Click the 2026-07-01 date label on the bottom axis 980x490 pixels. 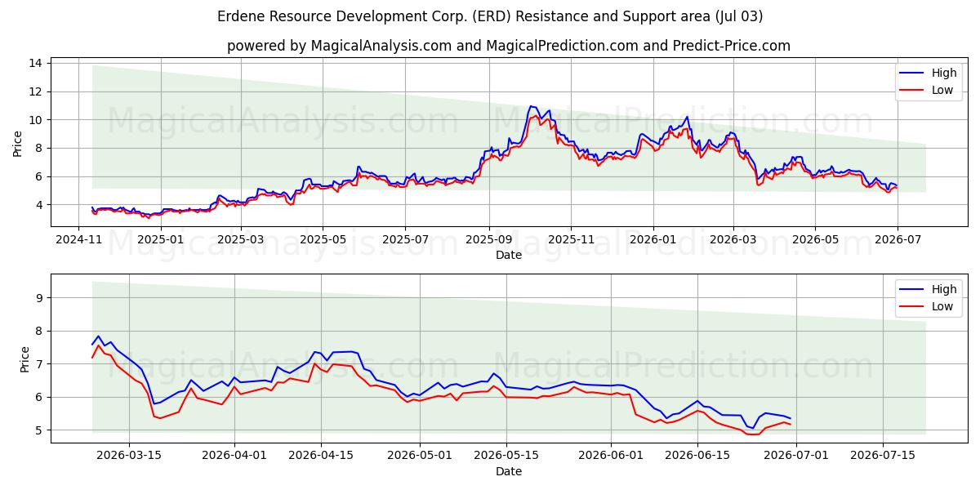coord(796,456)
